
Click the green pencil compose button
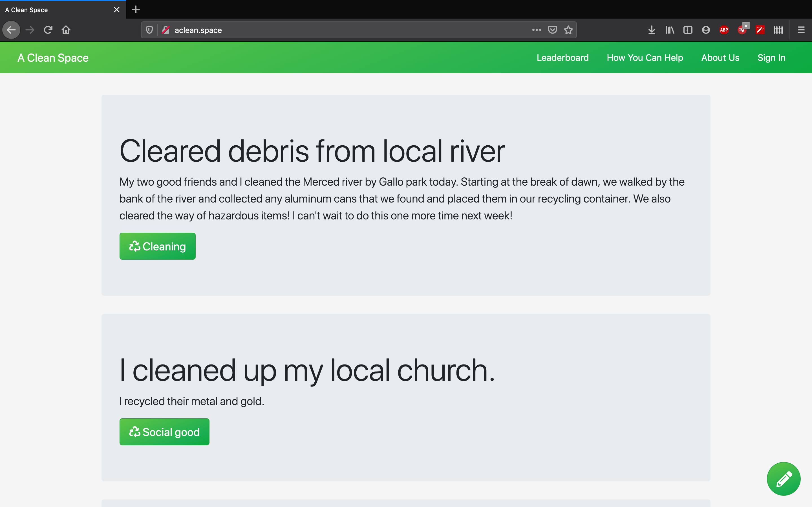click(x=784, y=479)
